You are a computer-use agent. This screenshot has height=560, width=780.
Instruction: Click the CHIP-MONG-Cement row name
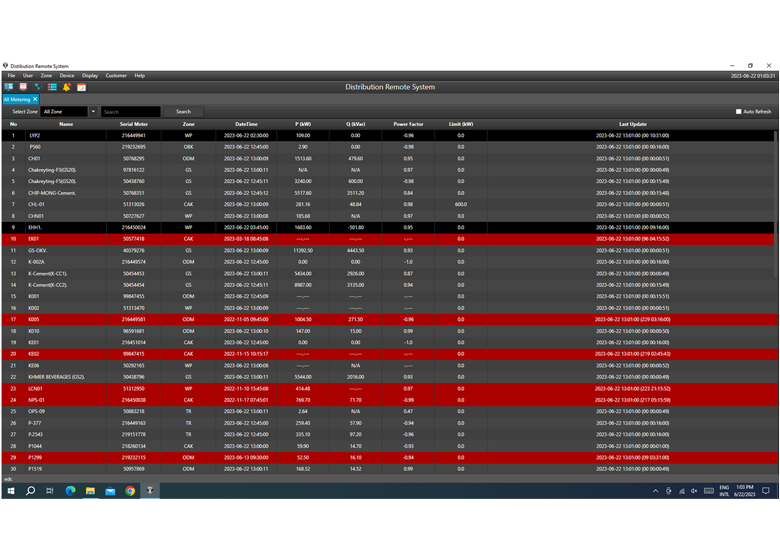(52, 193)
